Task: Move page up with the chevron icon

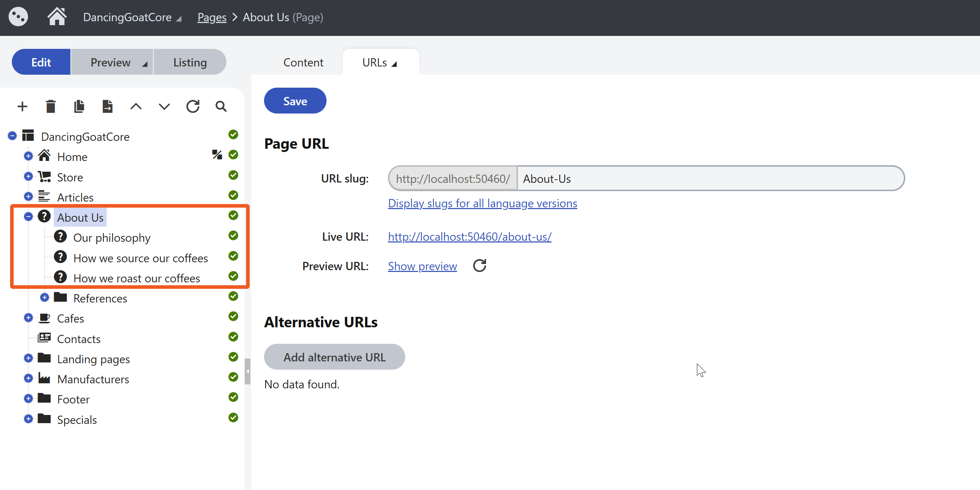Action: pyautogui.click(x=136, y=107)
